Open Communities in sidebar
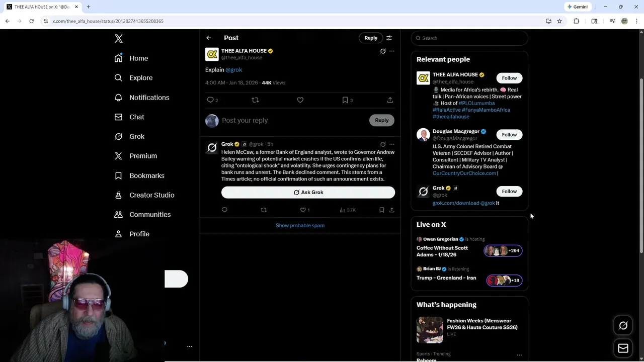The image size is (644, 362). click(x=142, y=214)
